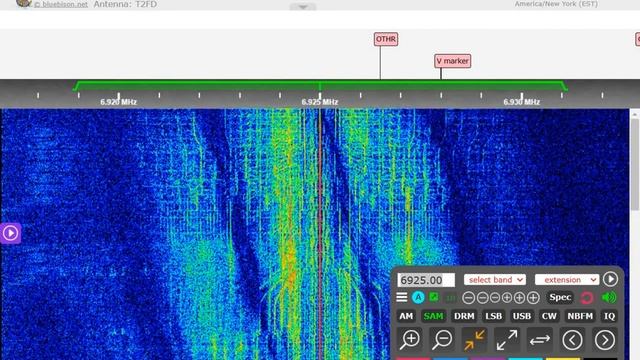Open the extension dropdown
Viewport: 640px width, 360px height.
[567, 280]
